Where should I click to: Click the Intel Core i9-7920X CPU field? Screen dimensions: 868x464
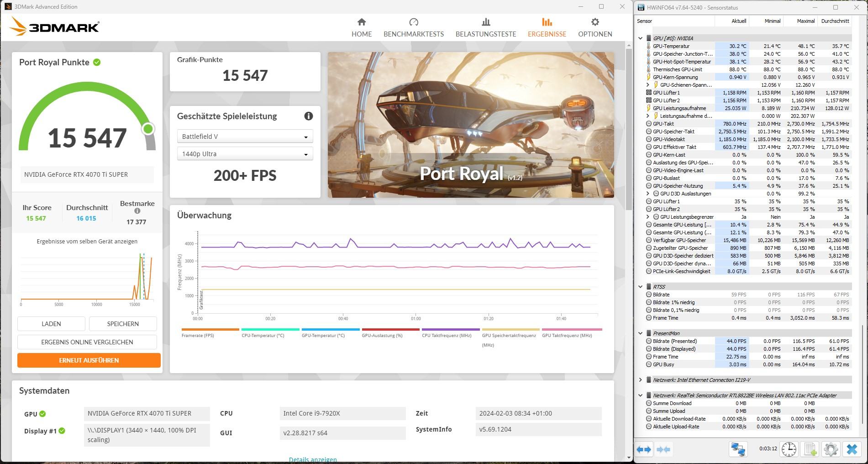click(x=342, y=413)
